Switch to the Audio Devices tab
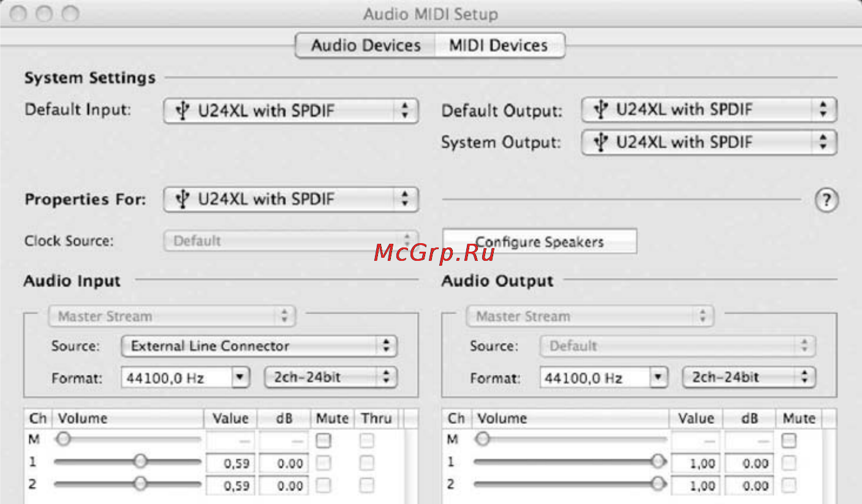This screenshot has height=504, width=862. (366, 46)
